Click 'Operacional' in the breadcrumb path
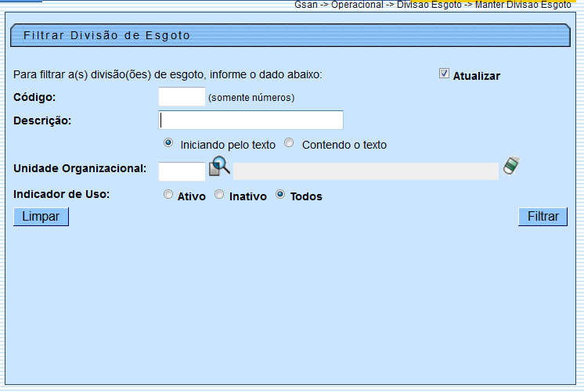 [356, 5]
